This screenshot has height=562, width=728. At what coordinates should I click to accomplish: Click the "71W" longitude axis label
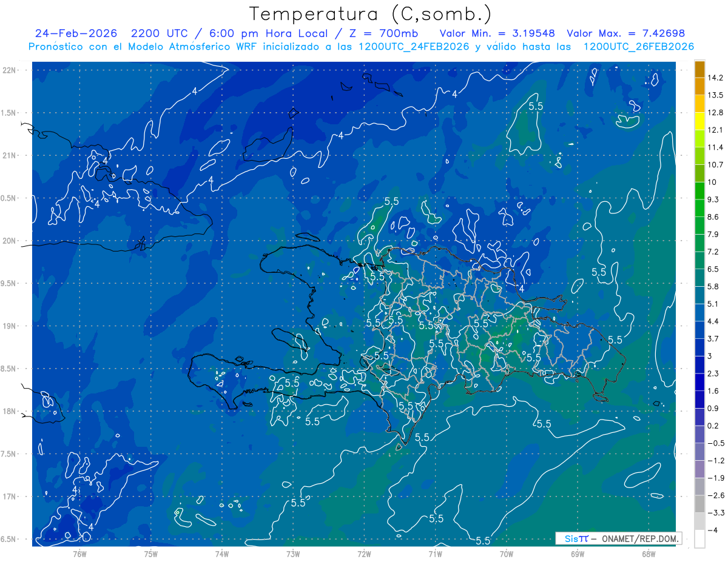[x=435, y=554]
